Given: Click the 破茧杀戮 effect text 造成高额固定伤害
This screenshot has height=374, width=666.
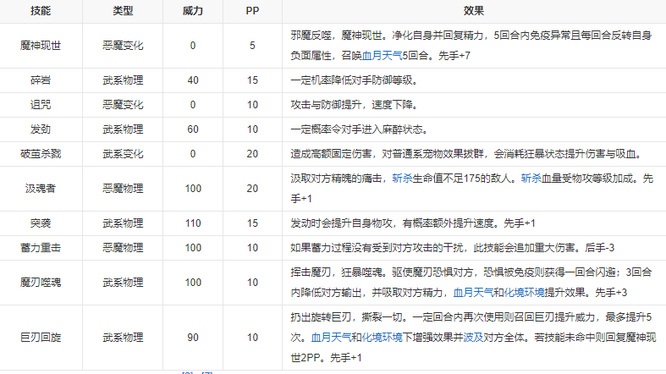Looking at the screenshot, I should click(x=331, y=154).
